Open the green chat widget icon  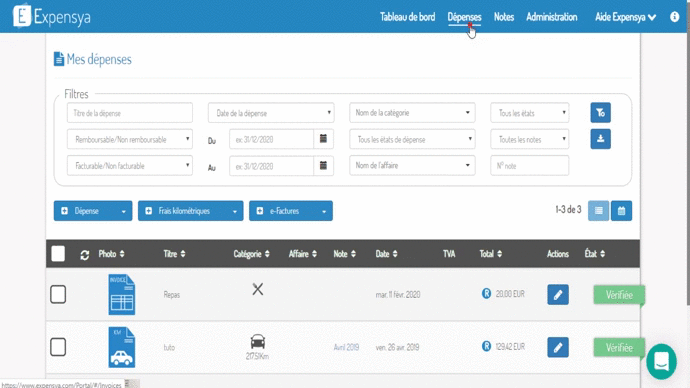(x=661, y=362)
